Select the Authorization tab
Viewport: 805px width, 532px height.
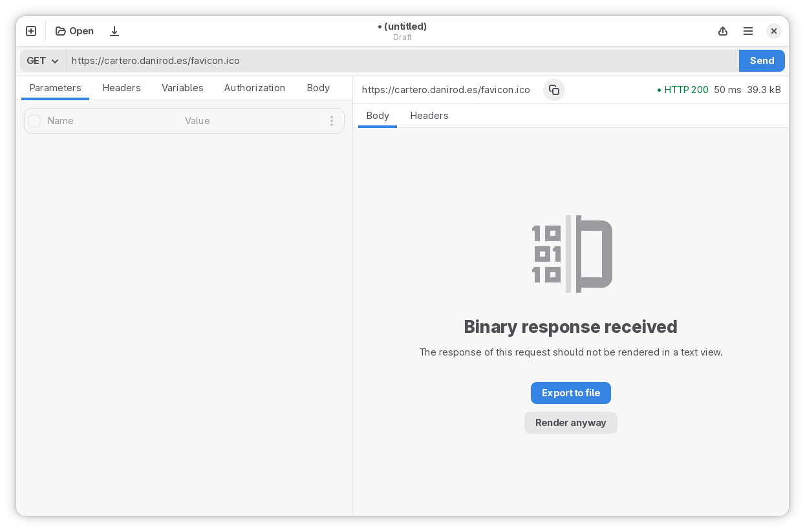[x=254, y=88]
